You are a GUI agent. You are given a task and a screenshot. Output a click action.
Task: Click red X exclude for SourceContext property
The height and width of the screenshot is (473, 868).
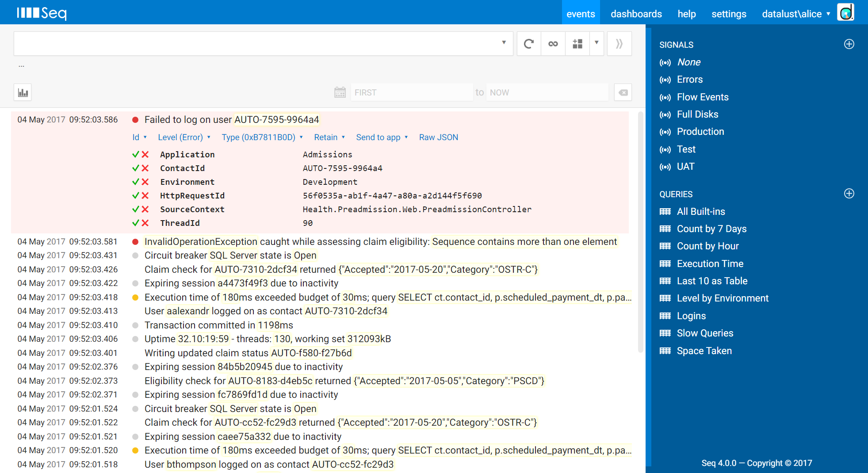tap(145, 209)
